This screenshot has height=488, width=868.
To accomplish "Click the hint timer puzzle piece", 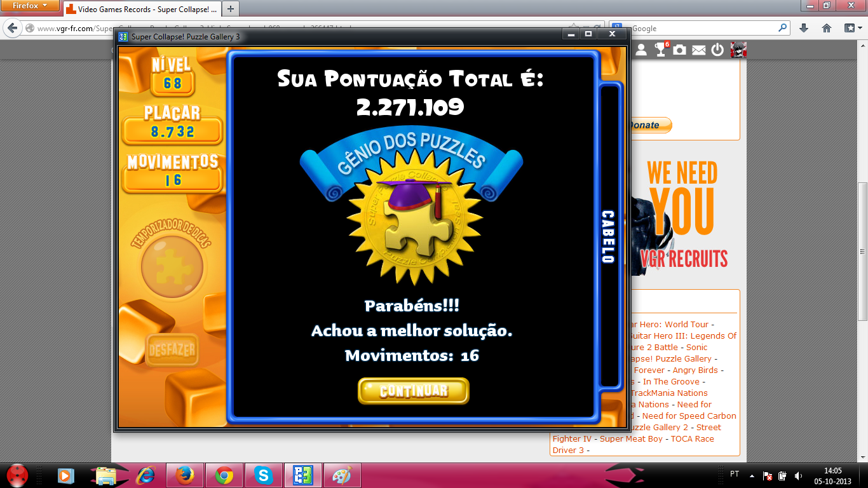I will 172,266.
